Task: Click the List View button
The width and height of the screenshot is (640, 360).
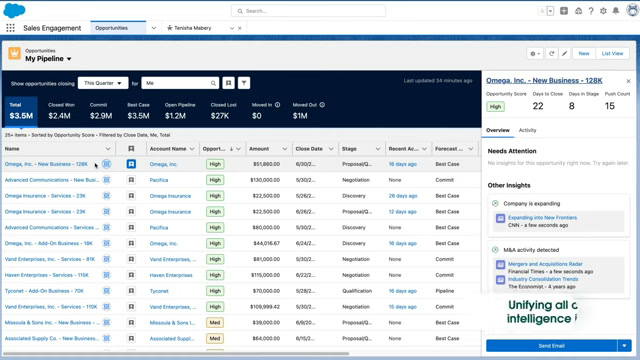Action: pos(612,53)
